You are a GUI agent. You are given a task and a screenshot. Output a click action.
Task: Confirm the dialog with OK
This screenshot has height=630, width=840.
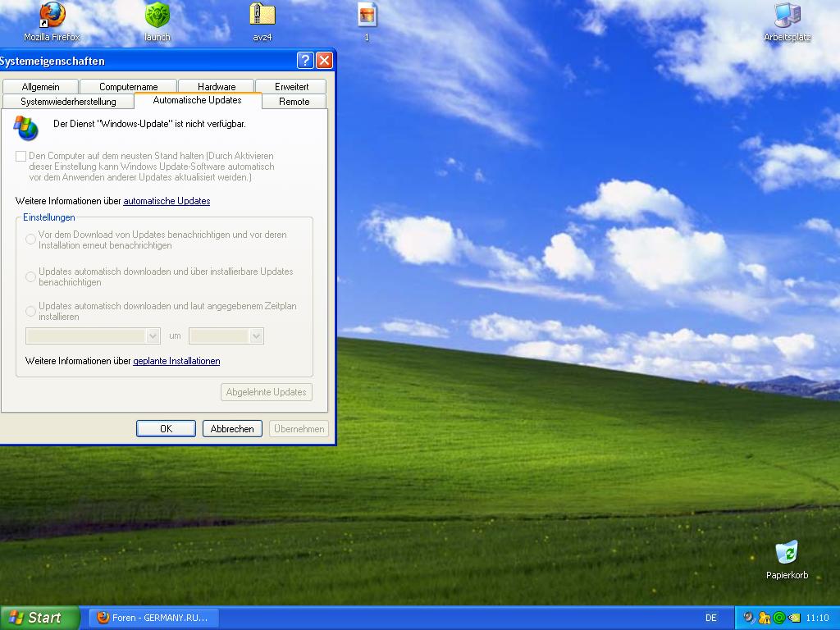pos(166,428)
